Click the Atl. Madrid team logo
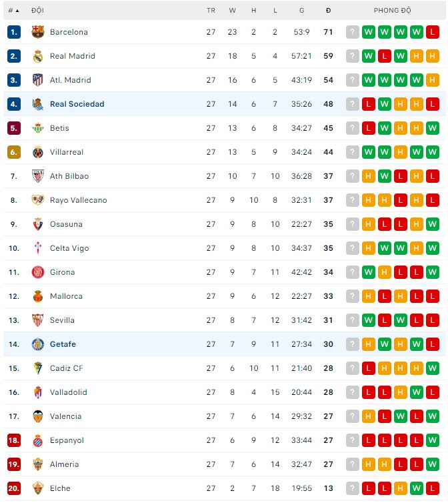Screen dimensions: 448x503 tap(38, 80)
